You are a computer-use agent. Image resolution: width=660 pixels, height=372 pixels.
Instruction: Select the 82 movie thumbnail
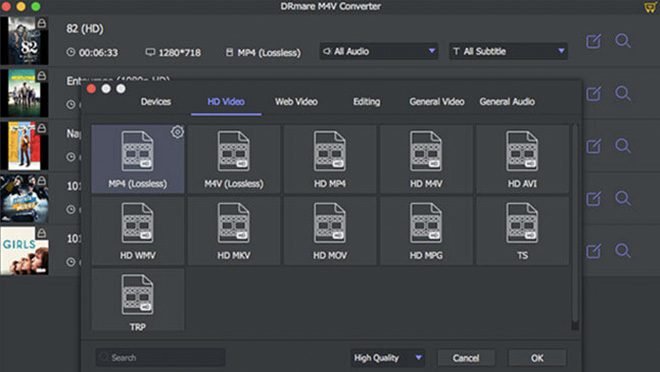pyautogui.click(x=24, y=41)
